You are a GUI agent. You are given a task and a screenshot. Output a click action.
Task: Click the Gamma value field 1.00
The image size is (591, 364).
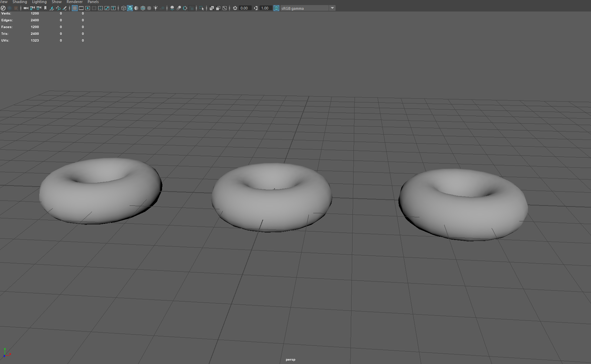coord(266,8)
